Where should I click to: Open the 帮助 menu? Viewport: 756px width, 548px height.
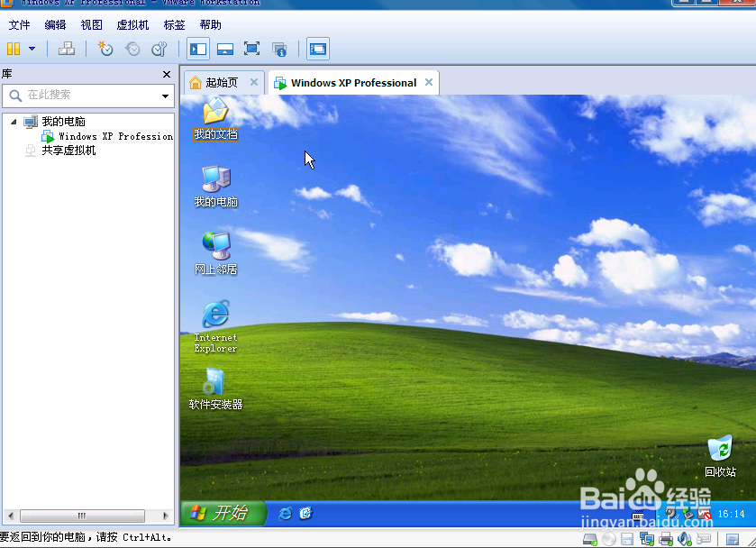point(210,24)
